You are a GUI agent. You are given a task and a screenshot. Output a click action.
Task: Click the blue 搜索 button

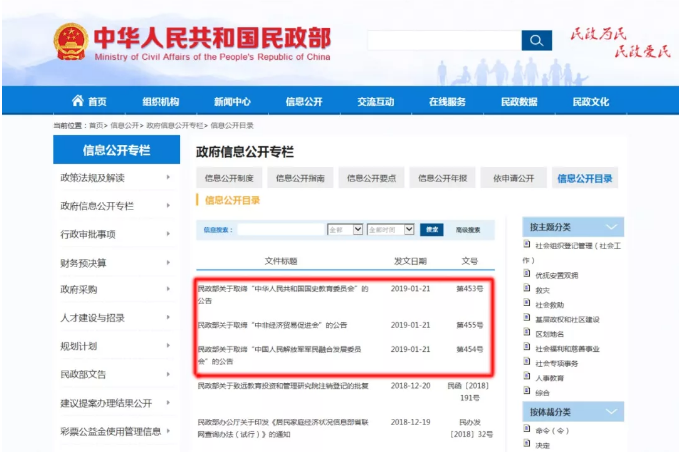coord(432,229)
